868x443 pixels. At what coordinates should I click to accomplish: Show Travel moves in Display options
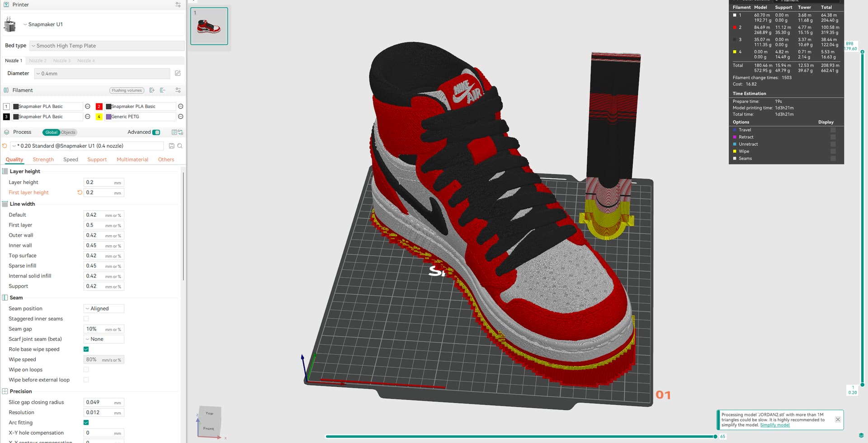point(833,130)
